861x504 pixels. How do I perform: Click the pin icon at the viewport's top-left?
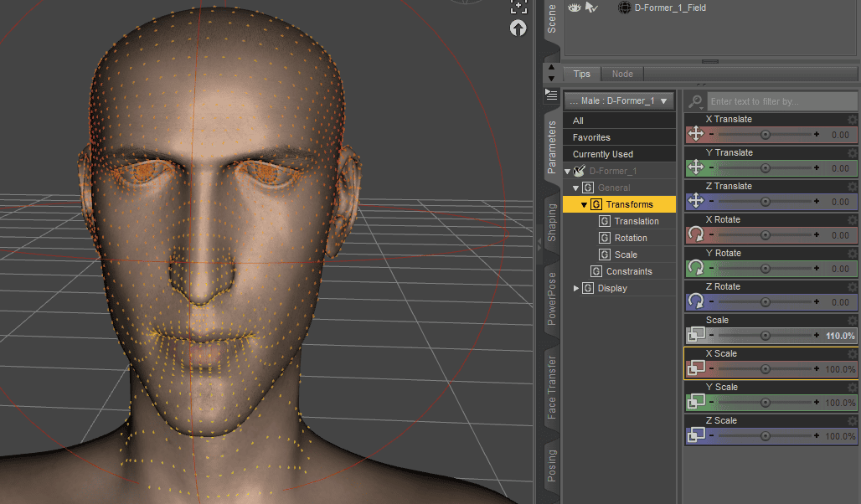518,8
